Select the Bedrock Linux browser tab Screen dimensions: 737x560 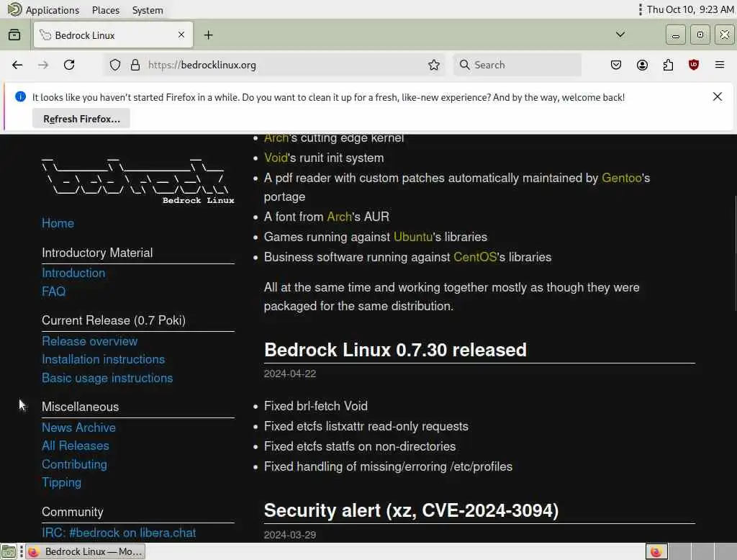[113, 35]
